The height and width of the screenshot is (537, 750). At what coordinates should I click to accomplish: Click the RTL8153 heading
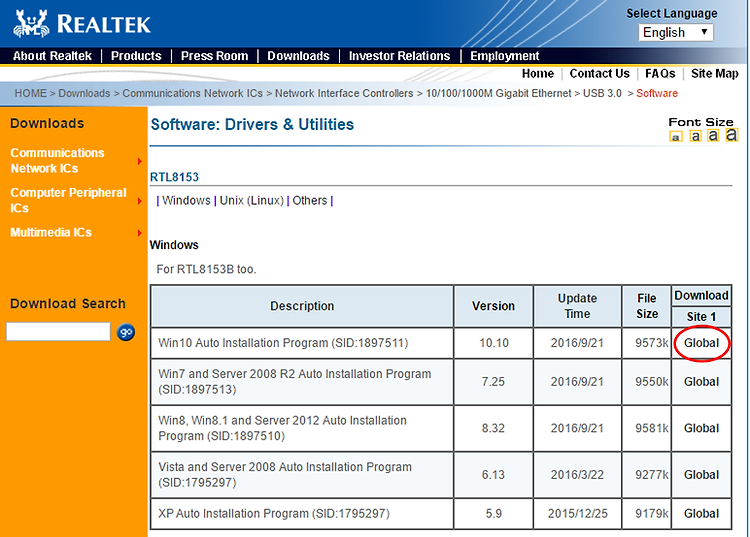click(174, 177)
